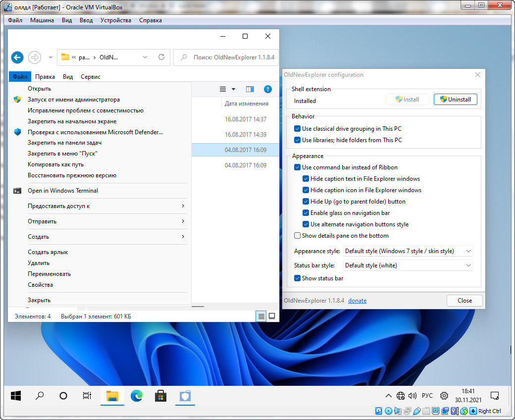
Task: Open Explorer help question mark icon
Action: (x=268, y=89)
